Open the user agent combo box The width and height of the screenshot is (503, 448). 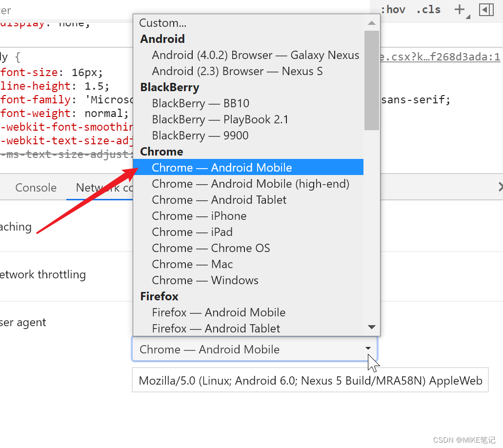pyautogui.click(x=255, y=349)
